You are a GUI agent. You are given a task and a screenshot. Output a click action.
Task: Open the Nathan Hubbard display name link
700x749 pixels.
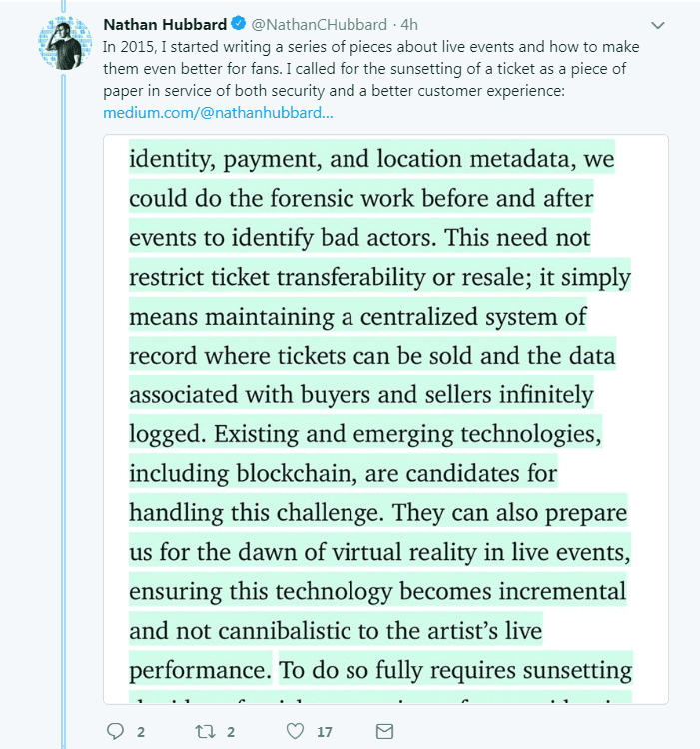coord(165,24)
